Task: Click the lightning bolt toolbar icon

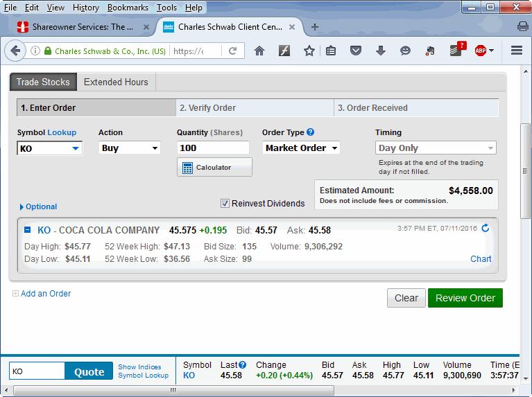Action: [x=284, y=51]
